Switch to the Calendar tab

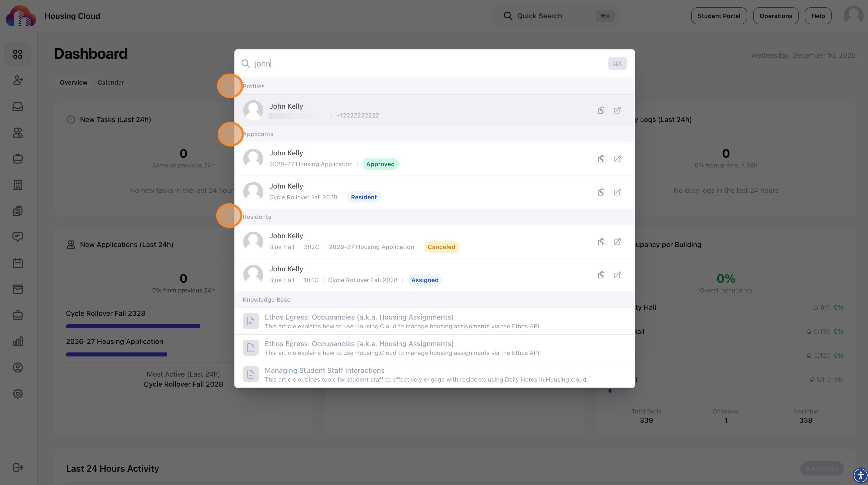point(111,83)
